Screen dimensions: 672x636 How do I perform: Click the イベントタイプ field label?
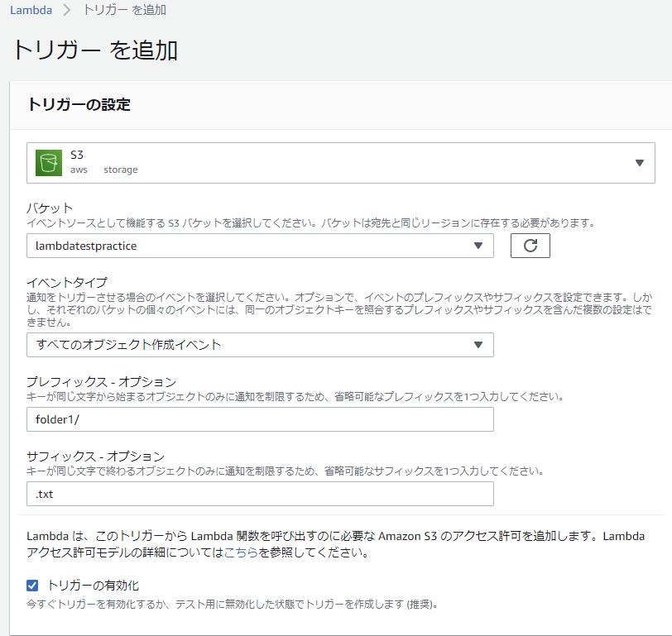coord(67,282)
